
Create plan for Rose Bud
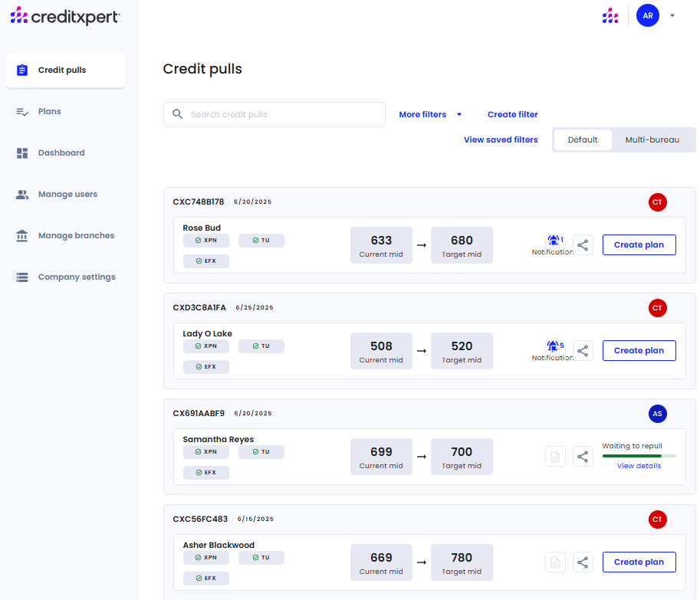click(x=639, y=244)
